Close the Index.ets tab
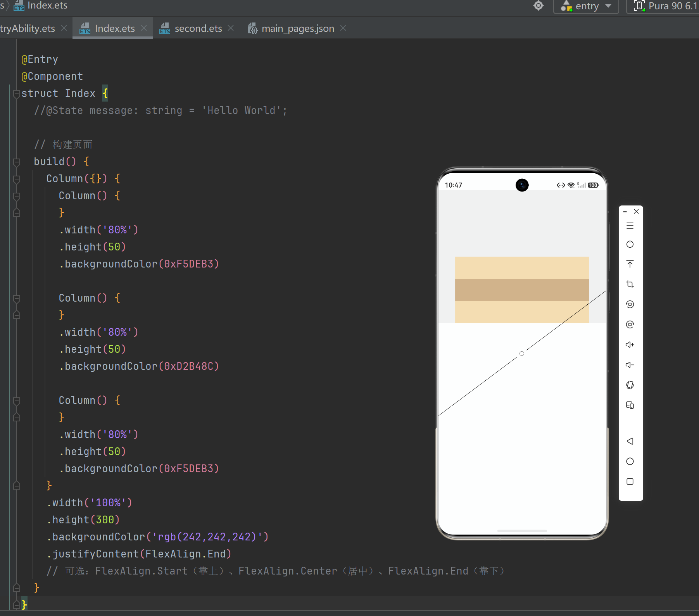Image resolution: width=699 pixels, height=616 pixels. point(144,28)
